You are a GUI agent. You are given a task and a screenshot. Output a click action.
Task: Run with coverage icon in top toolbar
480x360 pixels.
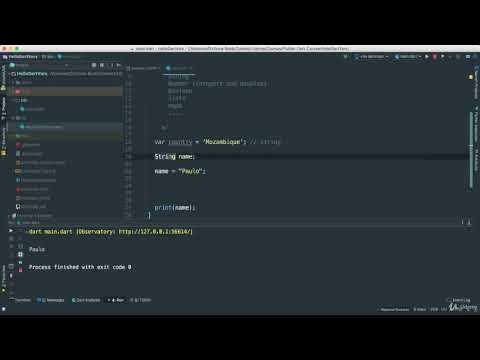443,57
